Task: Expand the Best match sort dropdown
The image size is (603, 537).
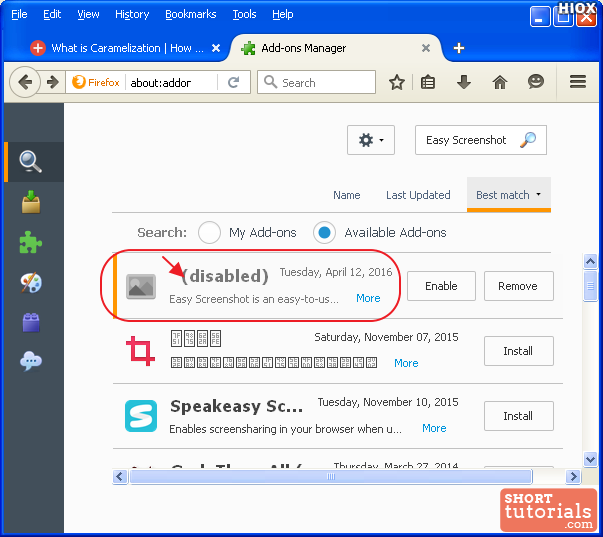Action: click(x=508, y=195)
